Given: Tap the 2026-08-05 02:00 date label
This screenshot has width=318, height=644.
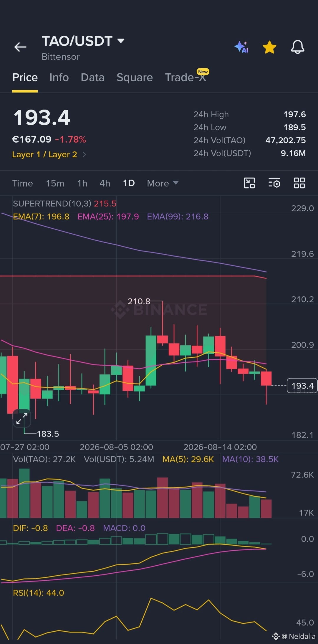Looking at the screenshot, I should 116,447.
